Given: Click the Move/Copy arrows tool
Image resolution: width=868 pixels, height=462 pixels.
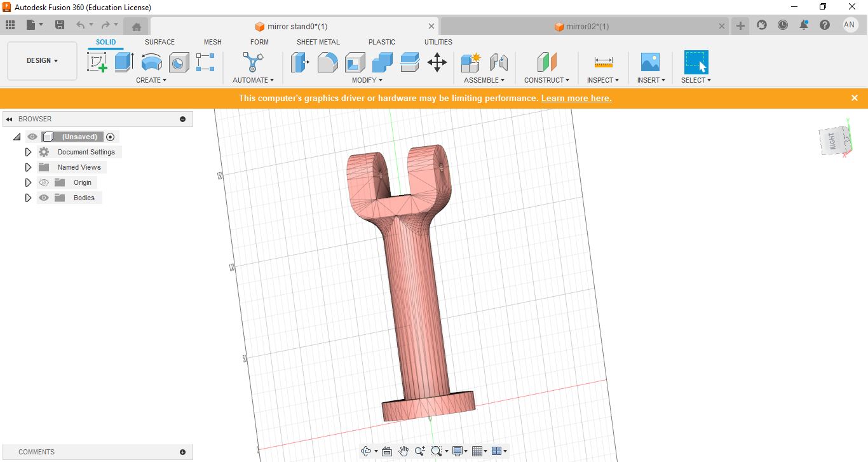Looking at the screenshot, I should point(437,62).
